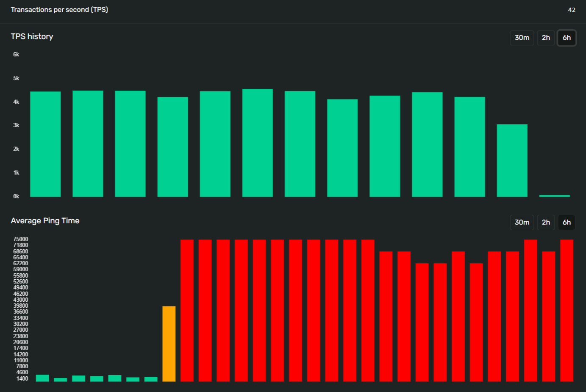586x392 pixels.
Task: Click the 'Average Ping Time' heading
Action: click(x=45, y=221)
